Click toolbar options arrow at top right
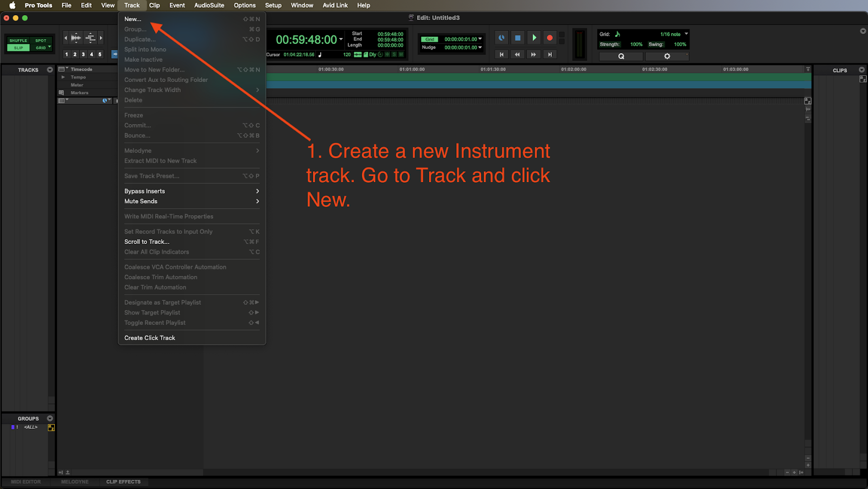 tap(863, 31)
